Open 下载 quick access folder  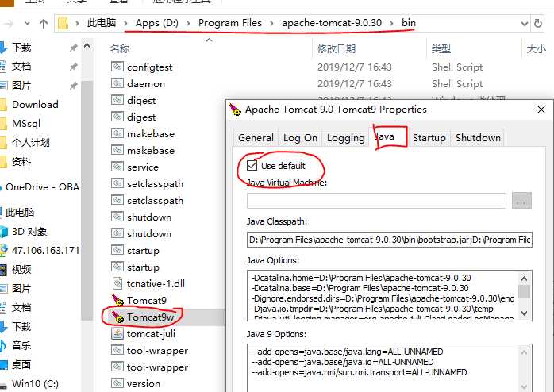(21, 48)
